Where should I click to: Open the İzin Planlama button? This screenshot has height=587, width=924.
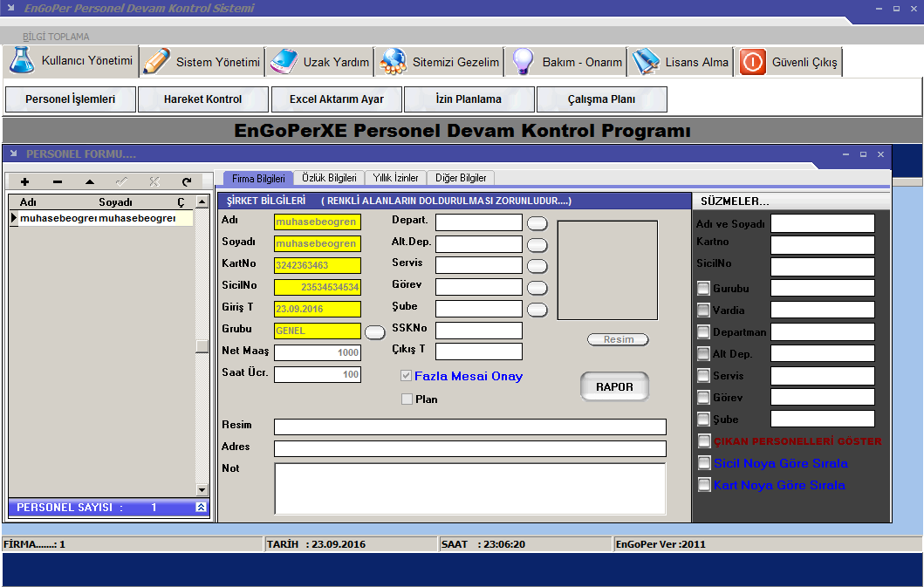click(469, 99)
